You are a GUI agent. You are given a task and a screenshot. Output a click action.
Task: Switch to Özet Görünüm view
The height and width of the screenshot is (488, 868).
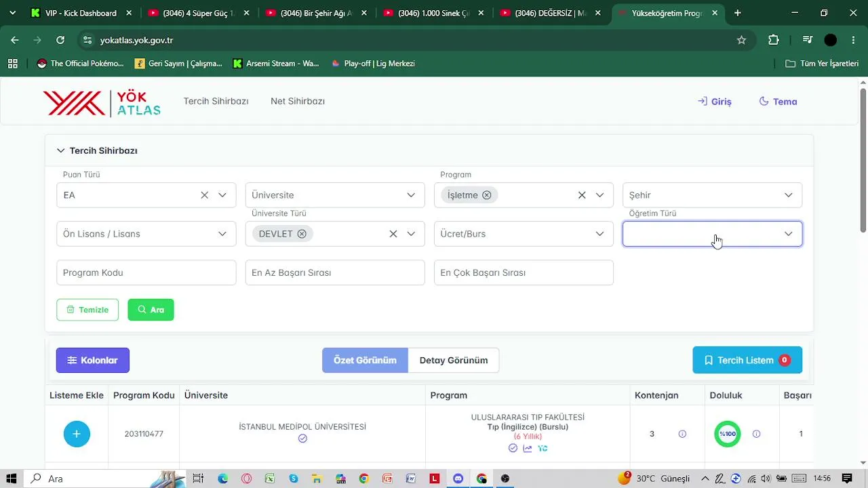[x=365, y=361]
